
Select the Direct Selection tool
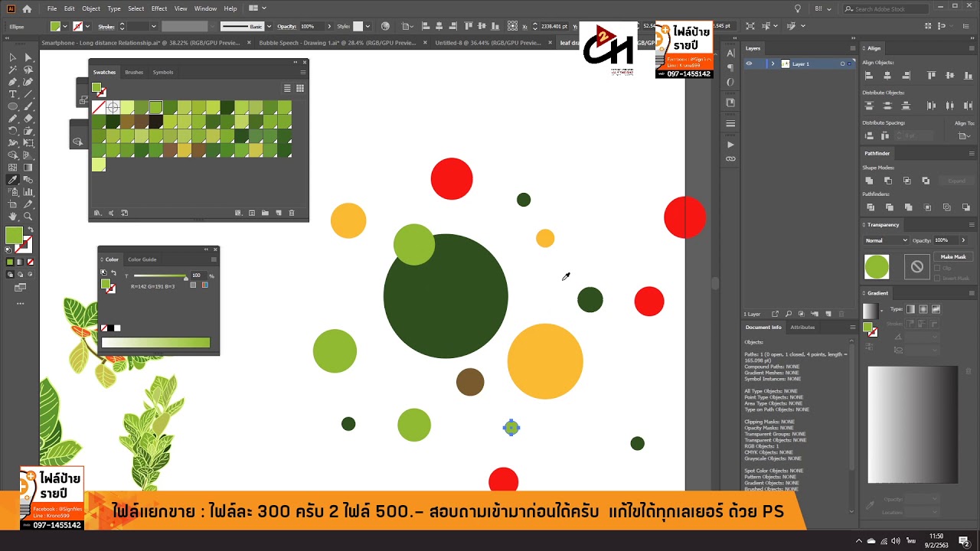coord(28,57)
